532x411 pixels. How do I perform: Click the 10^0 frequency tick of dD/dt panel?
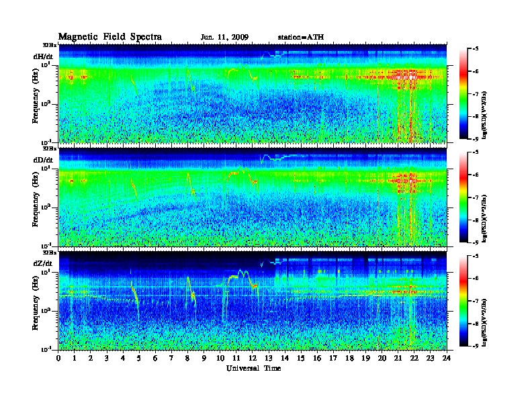[45, 207]
